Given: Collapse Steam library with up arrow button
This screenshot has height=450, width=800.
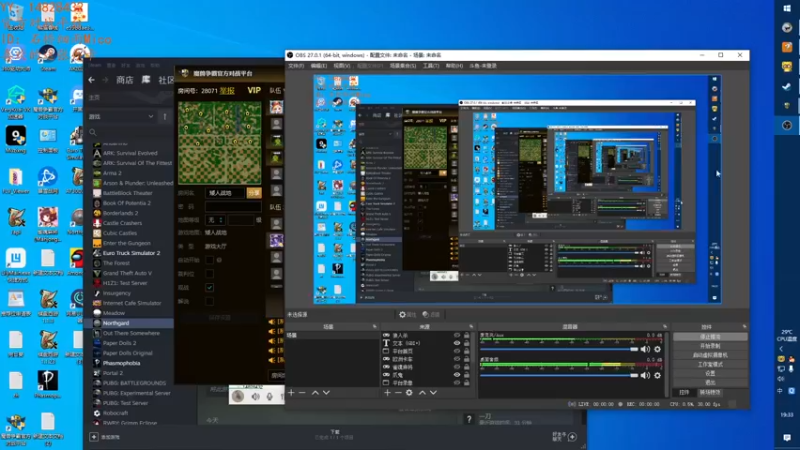Looking at the screenshot, I should click(165, 117).
